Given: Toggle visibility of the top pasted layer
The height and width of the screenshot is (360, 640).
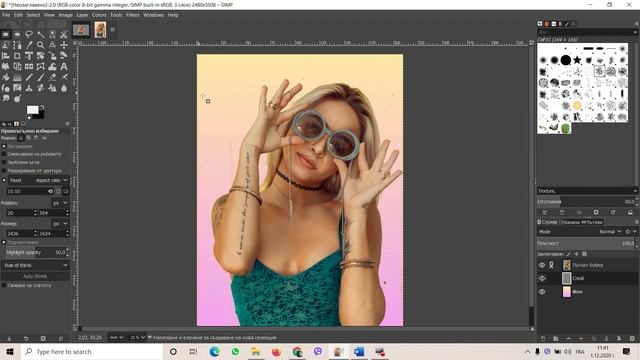Looking at the screenshot, I should (542, 265).
